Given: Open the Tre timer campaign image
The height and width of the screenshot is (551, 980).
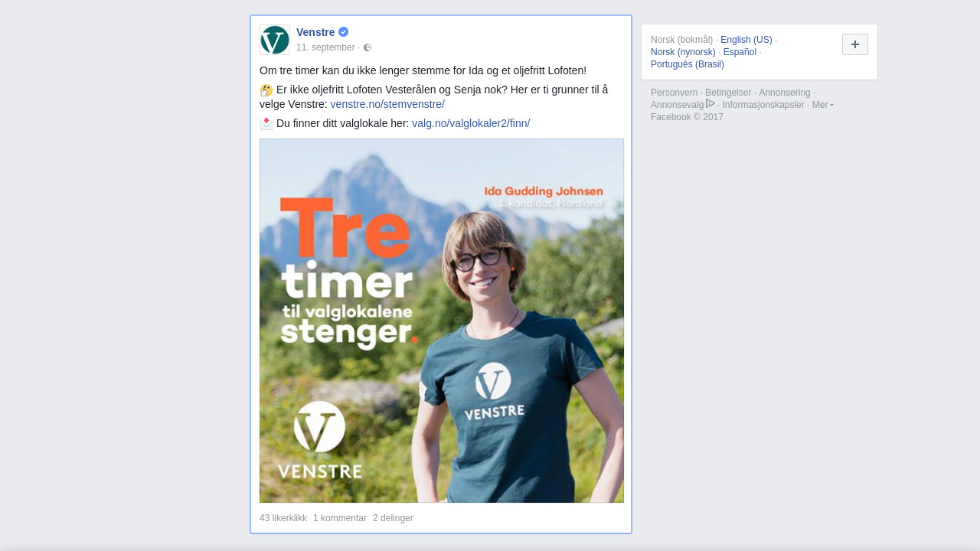Looking at the screenshot, I should point(442,321).
